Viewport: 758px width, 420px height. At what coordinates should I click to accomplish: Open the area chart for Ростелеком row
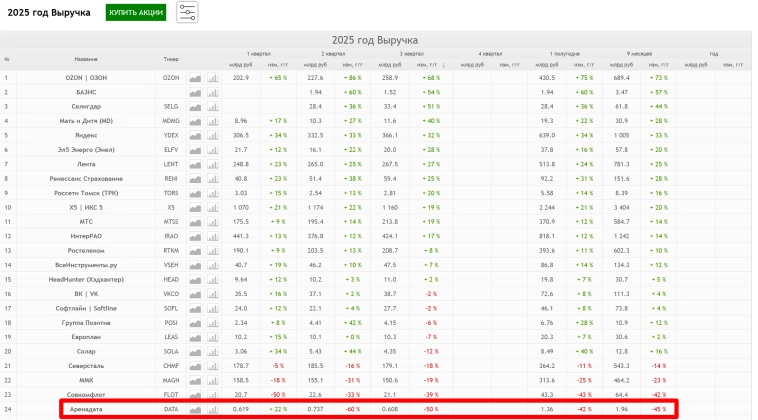click(196, 250)
